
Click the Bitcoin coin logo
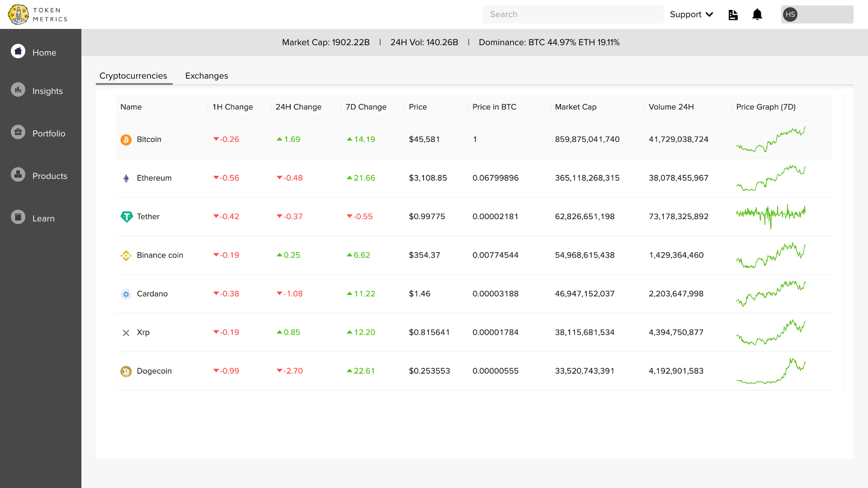click(x=126, y=140)
